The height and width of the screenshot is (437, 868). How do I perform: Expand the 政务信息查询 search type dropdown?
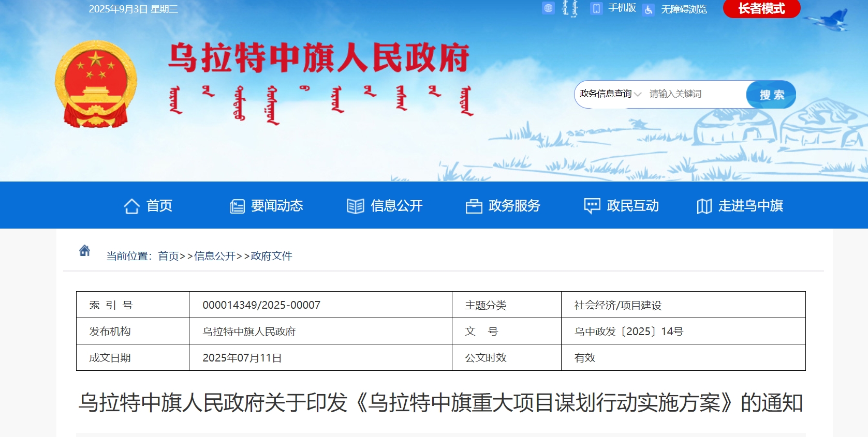[610, 94]
